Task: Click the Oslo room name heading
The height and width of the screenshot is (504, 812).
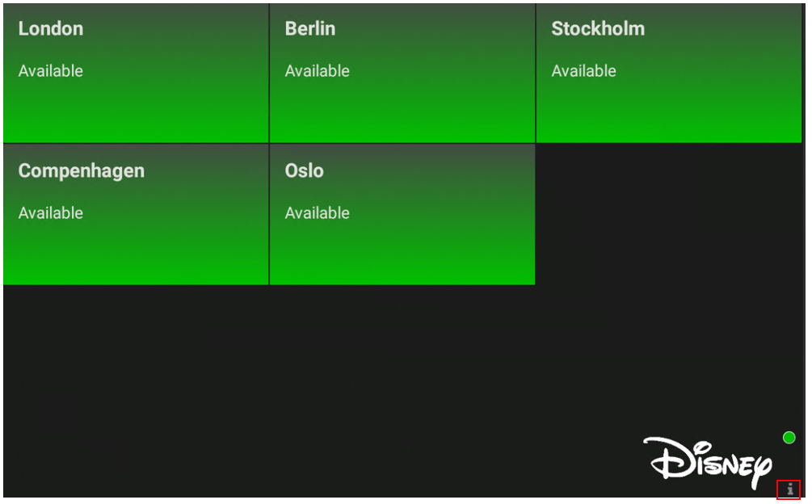Action: [x=304, y=170]
